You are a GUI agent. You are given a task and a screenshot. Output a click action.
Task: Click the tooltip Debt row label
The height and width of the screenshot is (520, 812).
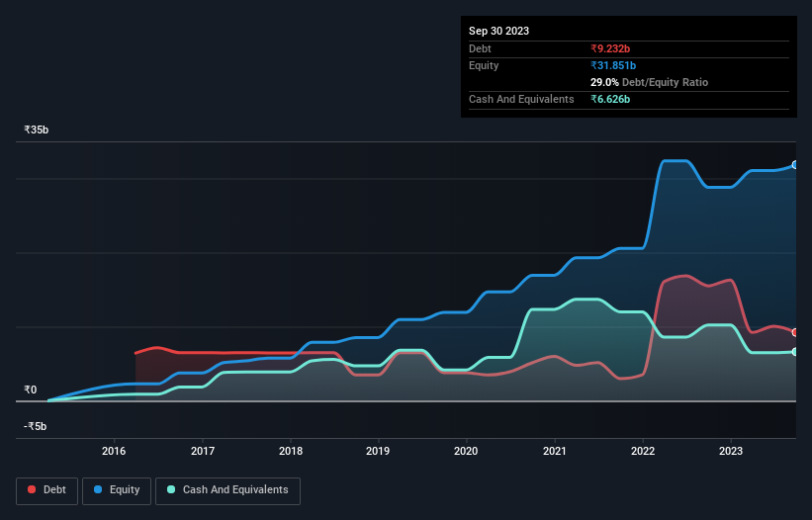coord(480,48)
